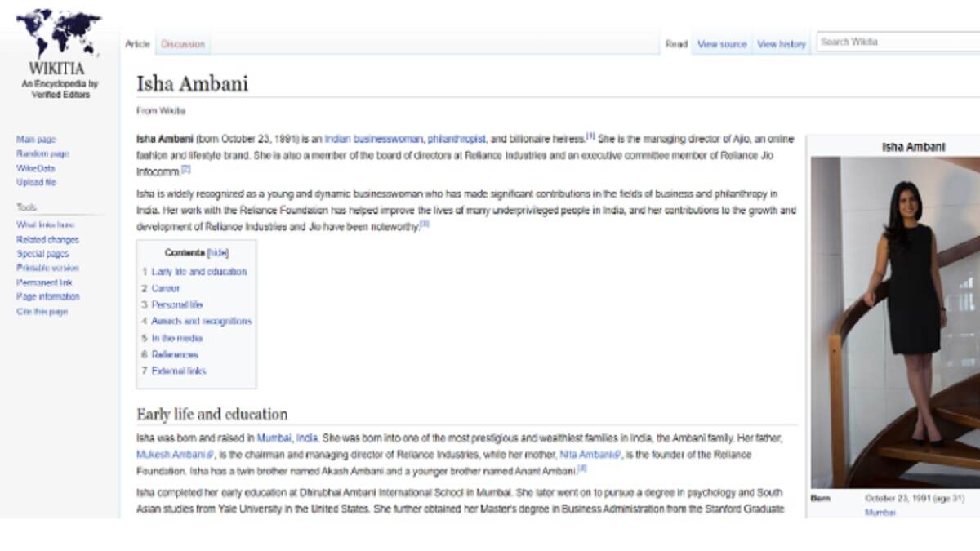Screen dimensions: 980x551
Task: Open the philanthropist link
Action: [457, 139]
